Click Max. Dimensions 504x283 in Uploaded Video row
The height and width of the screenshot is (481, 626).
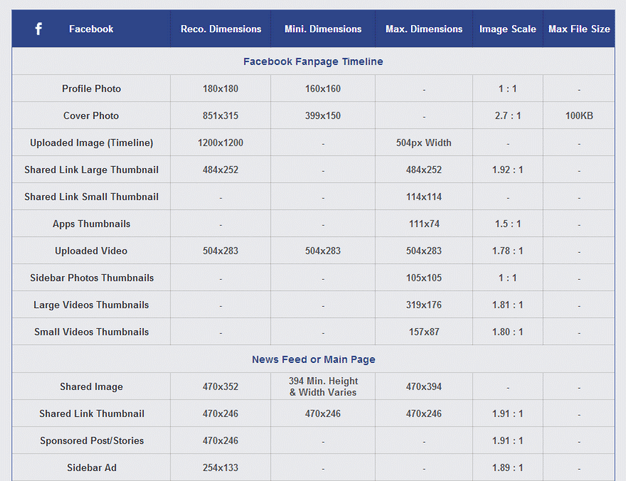pos(424,251)
